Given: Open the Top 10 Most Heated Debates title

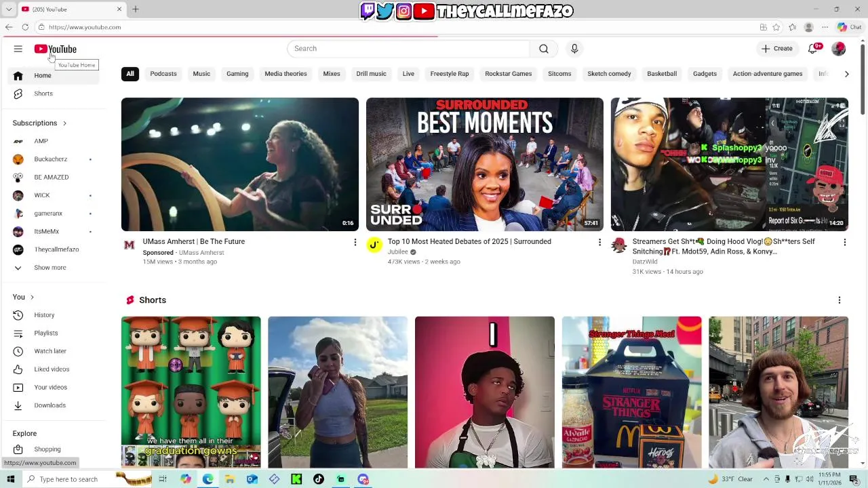Looking at the screenshot, I should point(469,242).
